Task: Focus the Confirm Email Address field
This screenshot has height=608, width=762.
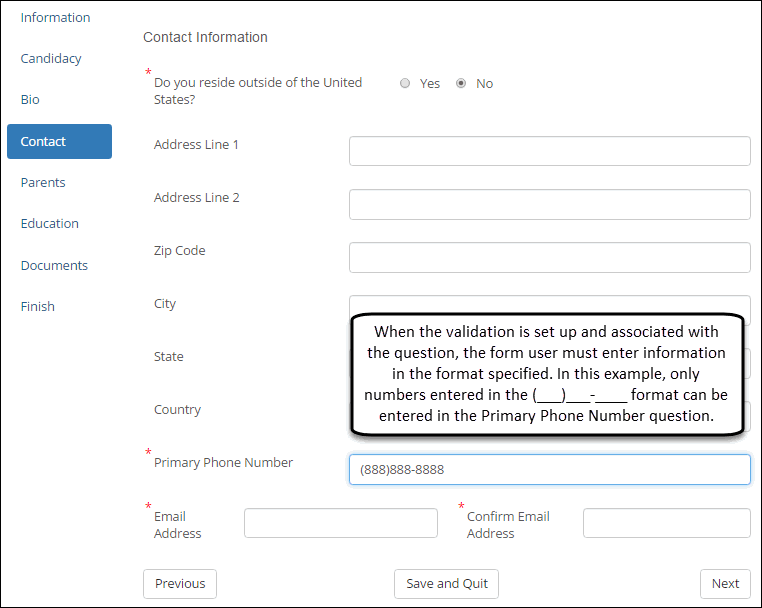Action: click(666, 523)
